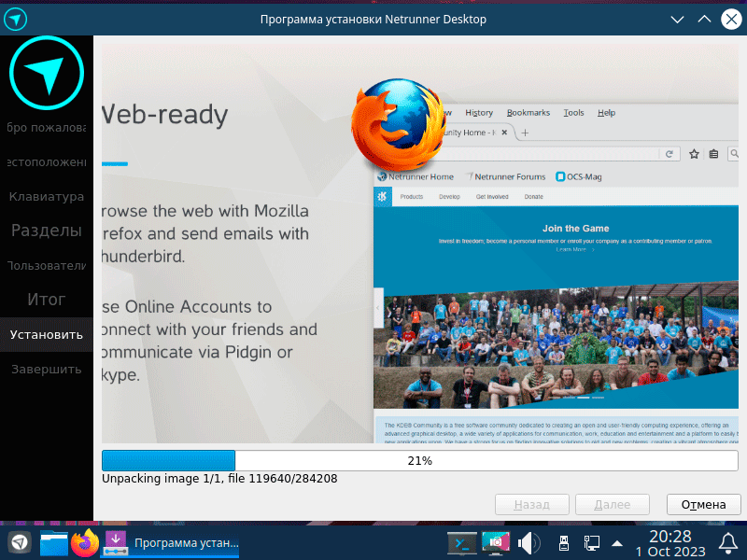The height and width of the screenshot is (560, 747).
Task: Click the removable devices tray icon
Action: coord(563,543)
